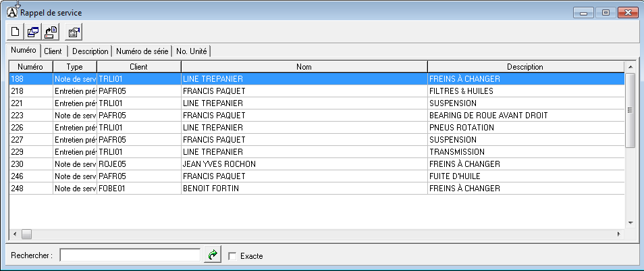Viewport: 644px width, 271px height.
Task: Click SUSPENSION description in row 221
Action: coord(526,103)
